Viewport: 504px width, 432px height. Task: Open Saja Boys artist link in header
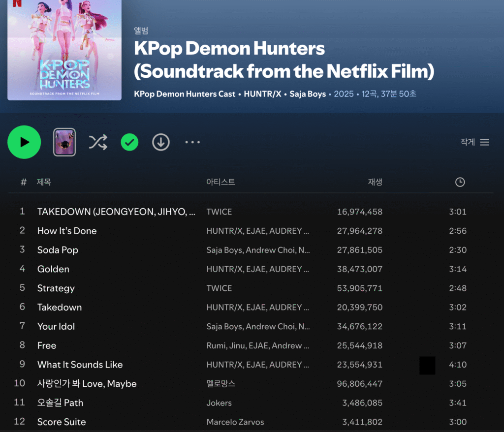308,94
